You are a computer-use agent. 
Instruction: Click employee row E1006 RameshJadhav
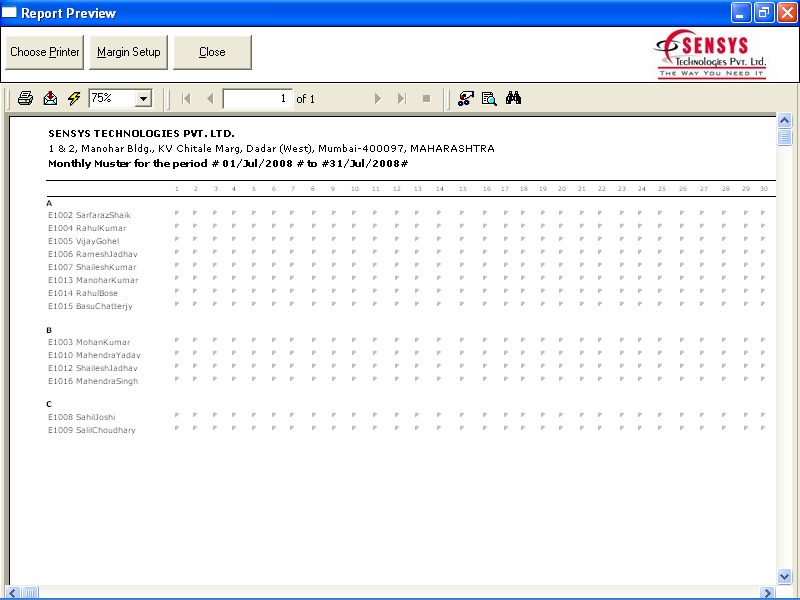93,254
